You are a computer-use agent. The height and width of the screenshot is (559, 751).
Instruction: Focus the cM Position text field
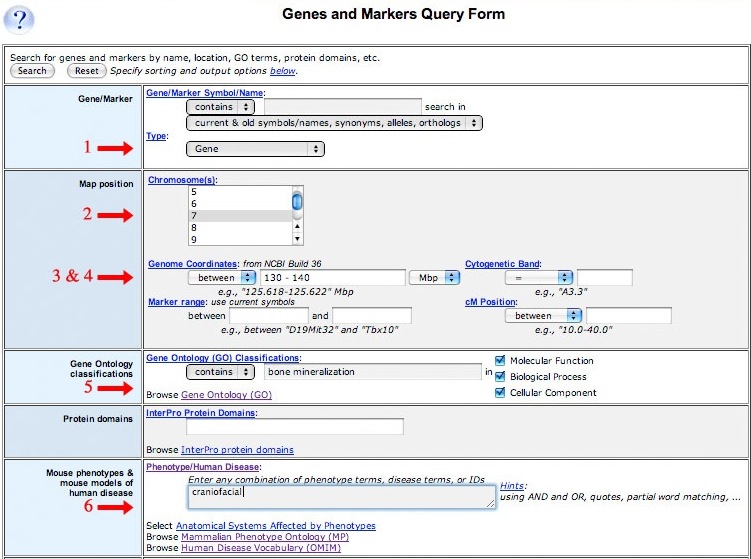[x=629, y=316]
